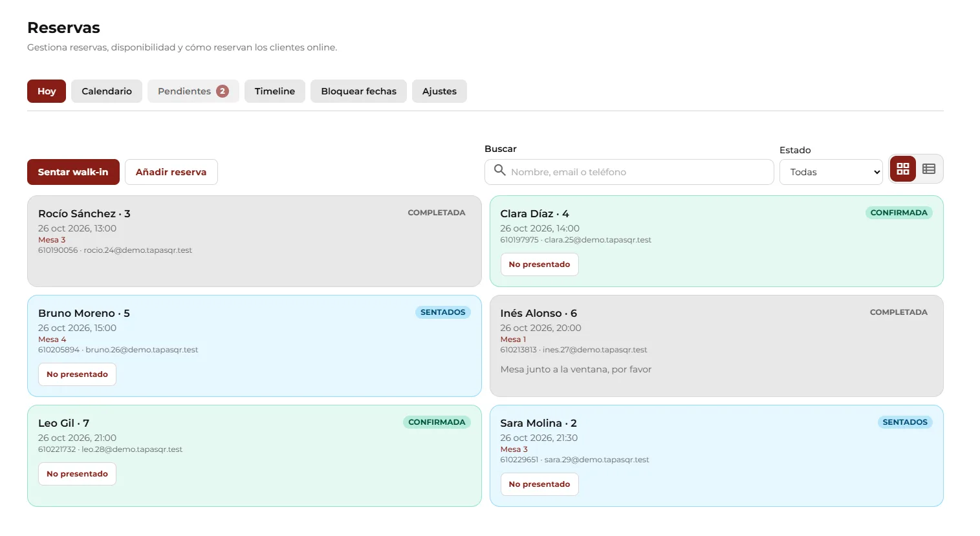Click COMPLETADA status on Rocío Sánchez card
The width and height of the screenshot is (980, 536).
point(437,213)
